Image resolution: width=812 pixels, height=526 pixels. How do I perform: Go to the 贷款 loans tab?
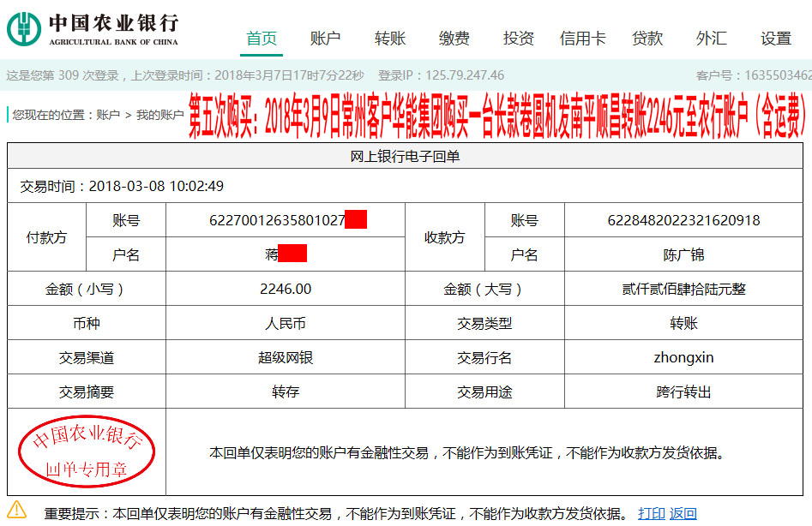click(x=647, y=39)
